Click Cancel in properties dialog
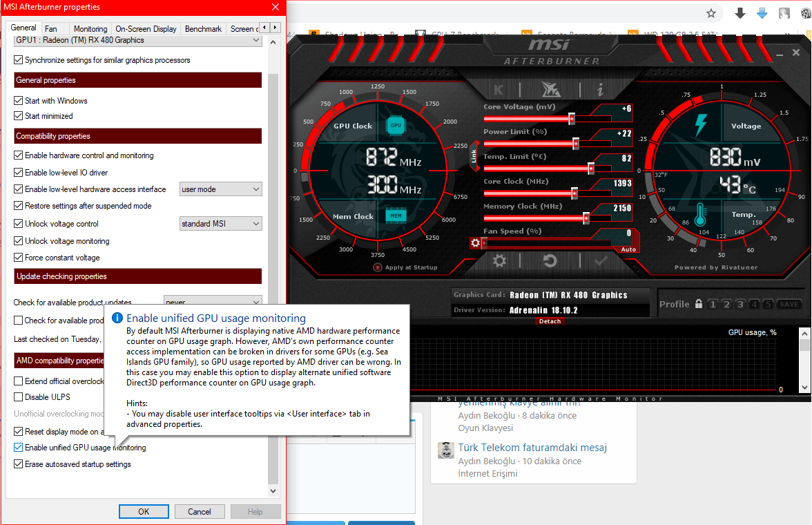Viewport: 812px width, 525px height. [x=200, y=511]
